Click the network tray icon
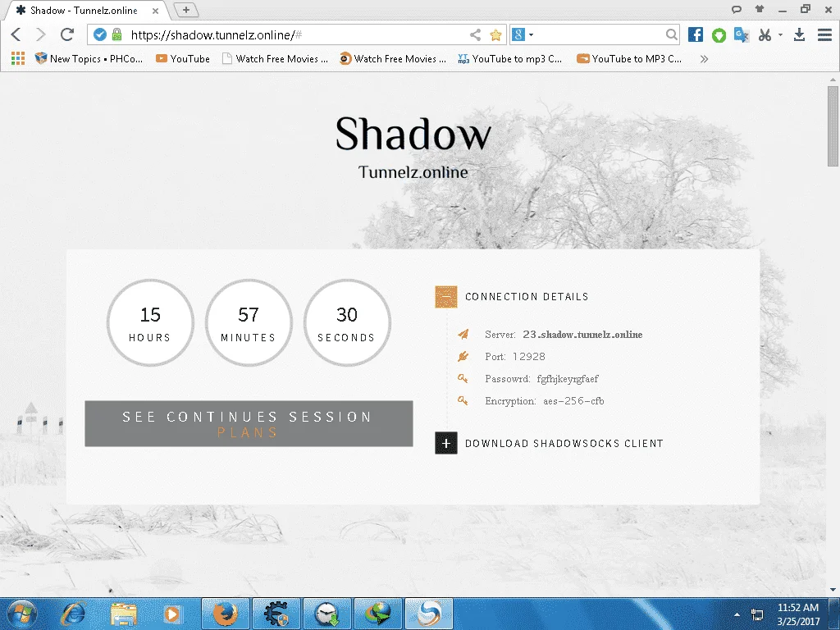 (757, 614)
